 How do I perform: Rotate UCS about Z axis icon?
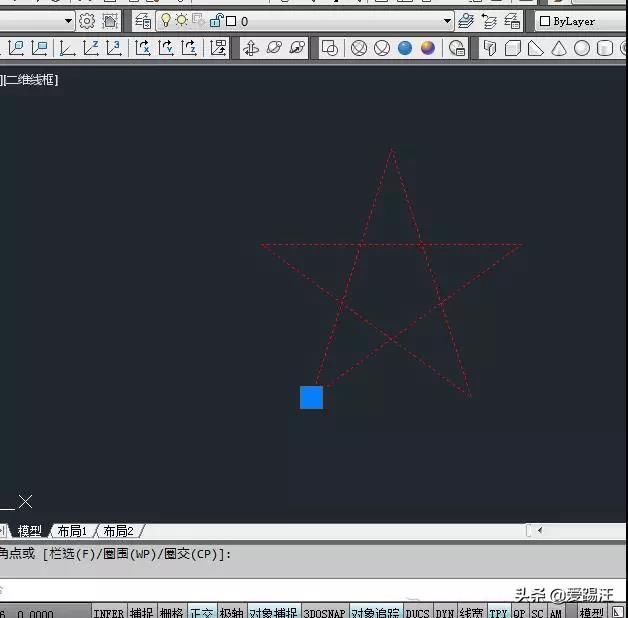coord(189,48)
